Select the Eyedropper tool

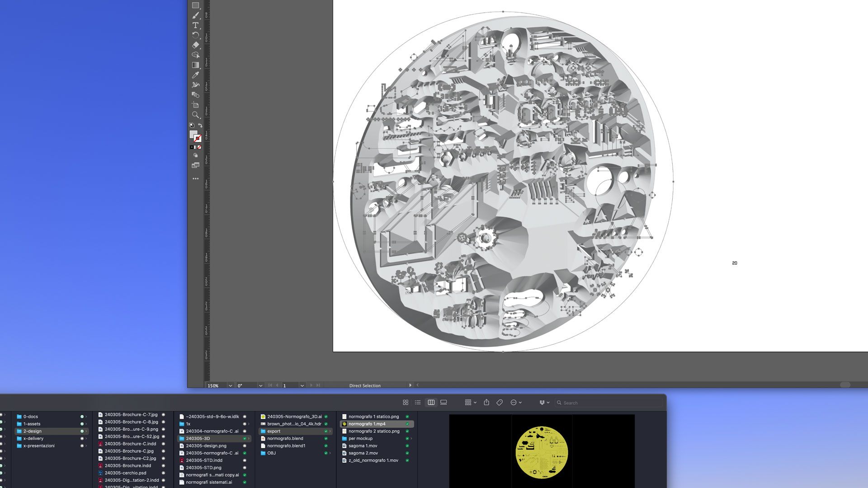point(195,75)
